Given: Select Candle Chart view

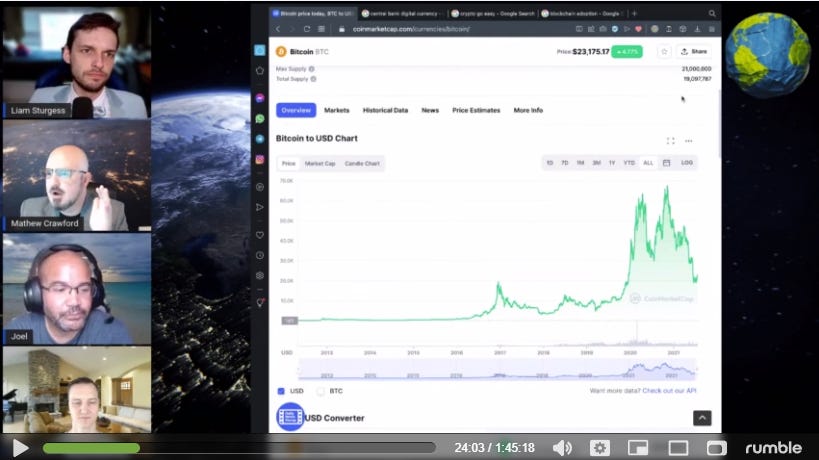Looking at the screenshot, I should point(362,163).
